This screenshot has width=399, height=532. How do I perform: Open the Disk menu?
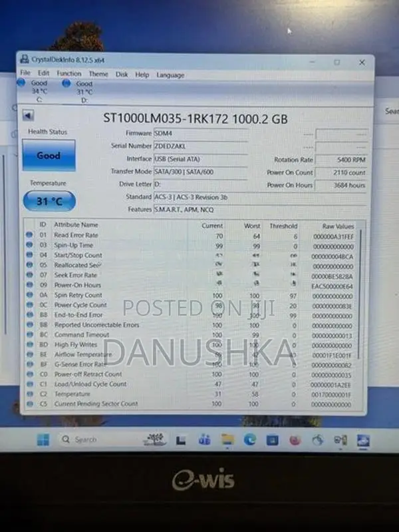(122, 75)
